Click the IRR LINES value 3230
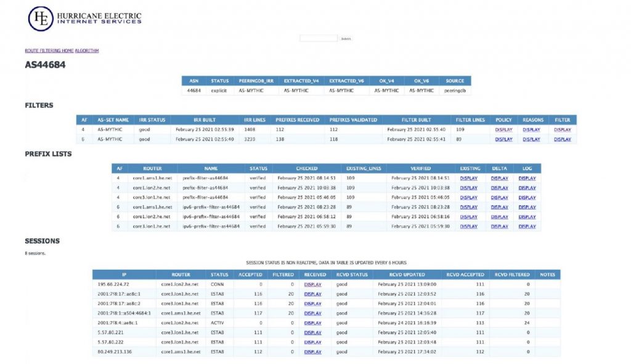631x364 pixels. click(250, 139)
